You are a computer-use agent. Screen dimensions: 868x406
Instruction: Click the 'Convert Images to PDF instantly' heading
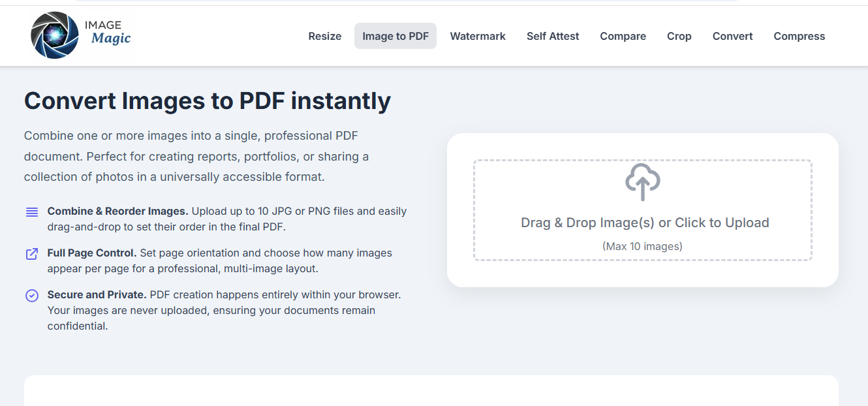[207, 101]
